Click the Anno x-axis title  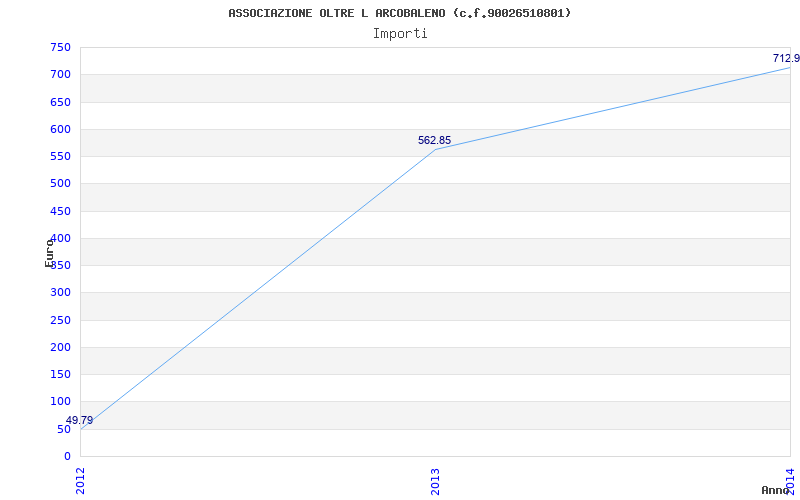[x=775, y=490]
